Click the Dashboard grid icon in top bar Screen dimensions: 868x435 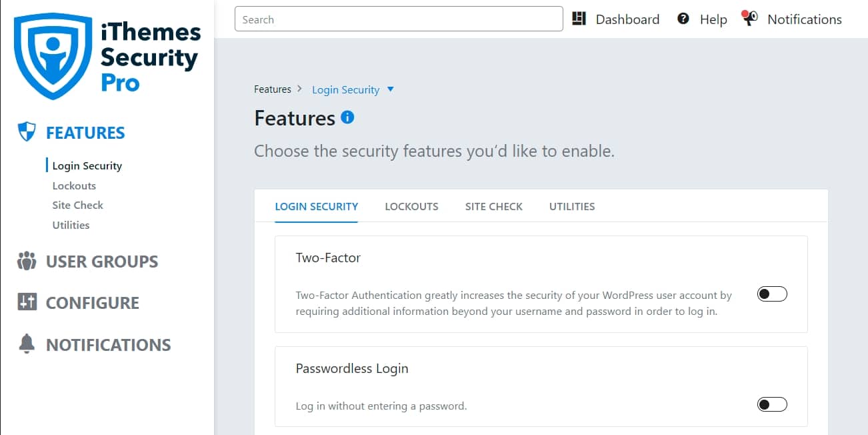pyautogui.click(x=579, y=19)
